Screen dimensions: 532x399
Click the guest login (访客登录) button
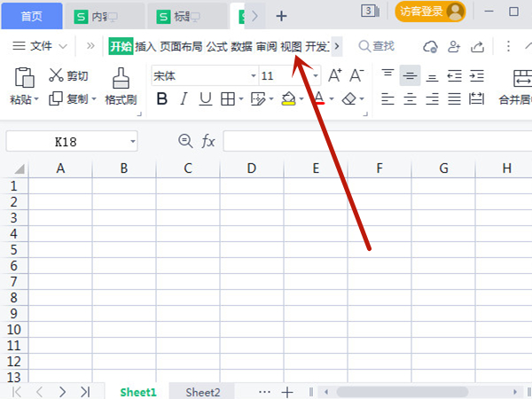coord(431,12)
